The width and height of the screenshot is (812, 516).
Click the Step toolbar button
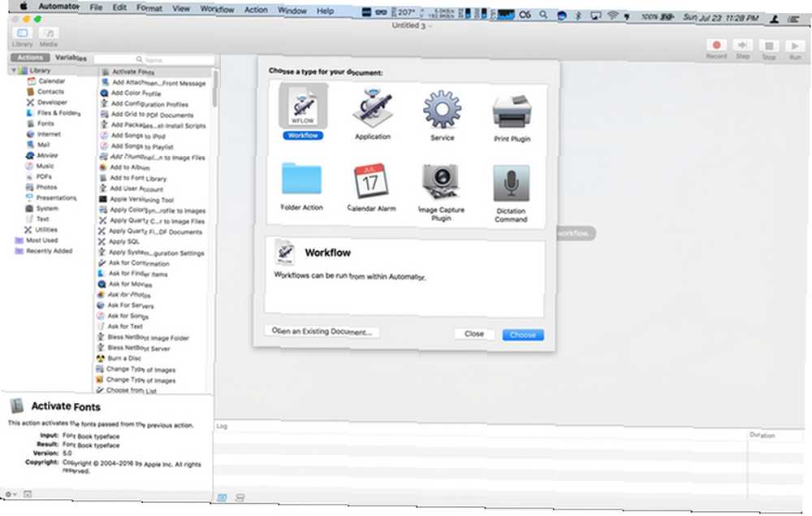click(x=743, y=46)
